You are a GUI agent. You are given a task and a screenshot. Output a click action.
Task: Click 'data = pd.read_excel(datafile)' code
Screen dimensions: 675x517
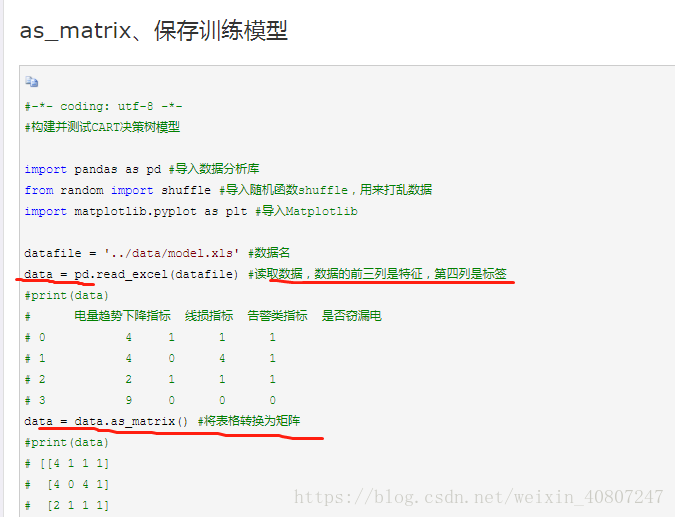(x=131, y=274)
